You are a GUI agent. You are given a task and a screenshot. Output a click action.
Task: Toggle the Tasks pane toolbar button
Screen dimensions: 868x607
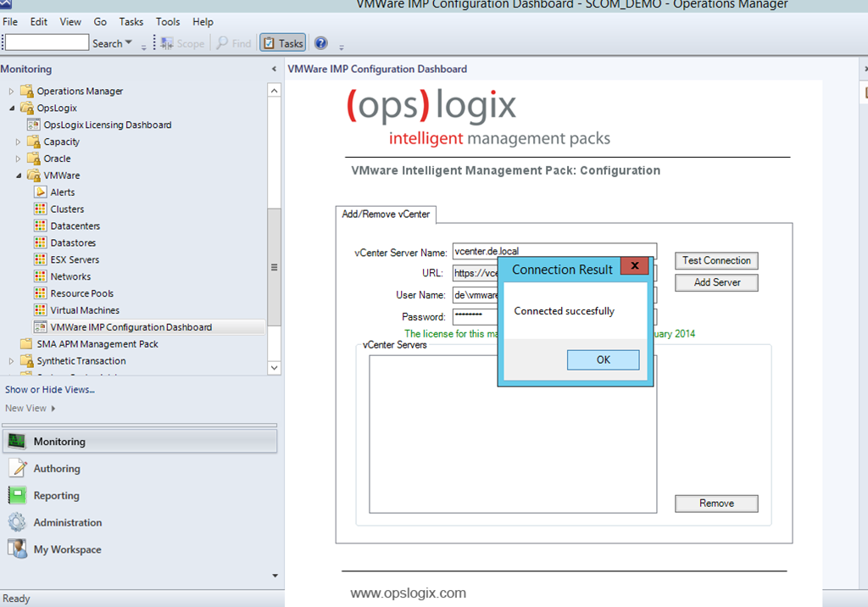283,43
